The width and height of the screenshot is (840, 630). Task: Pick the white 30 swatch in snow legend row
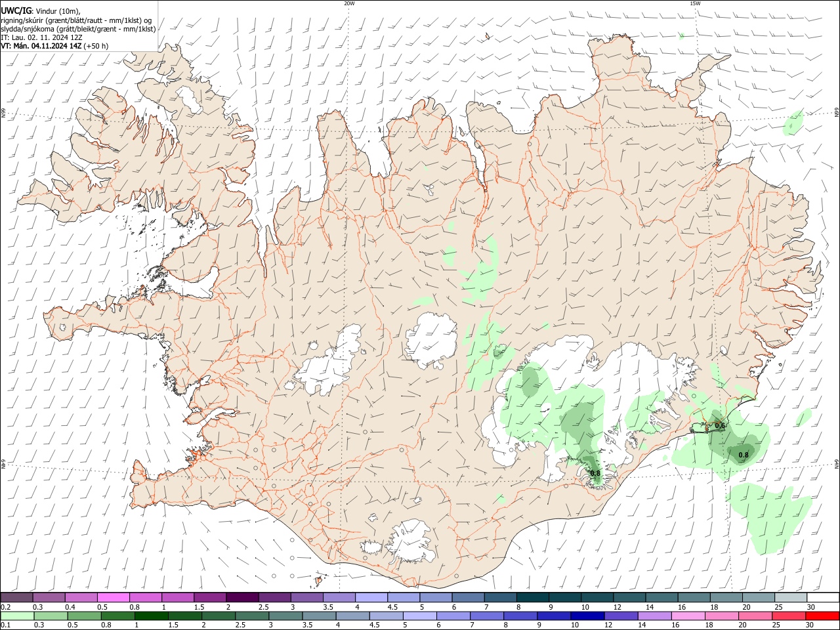click(x=823, y=598)
